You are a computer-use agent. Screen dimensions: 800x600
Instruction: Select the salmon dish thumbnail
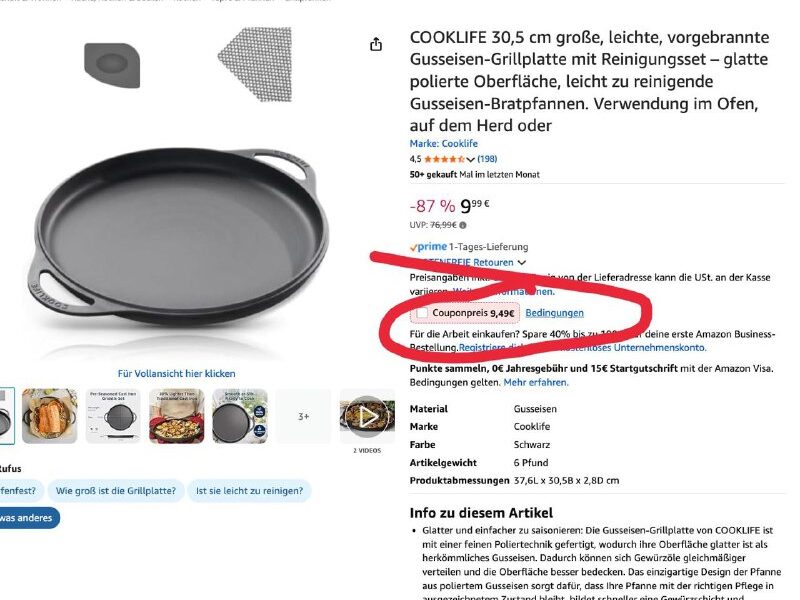click(49, 416)
